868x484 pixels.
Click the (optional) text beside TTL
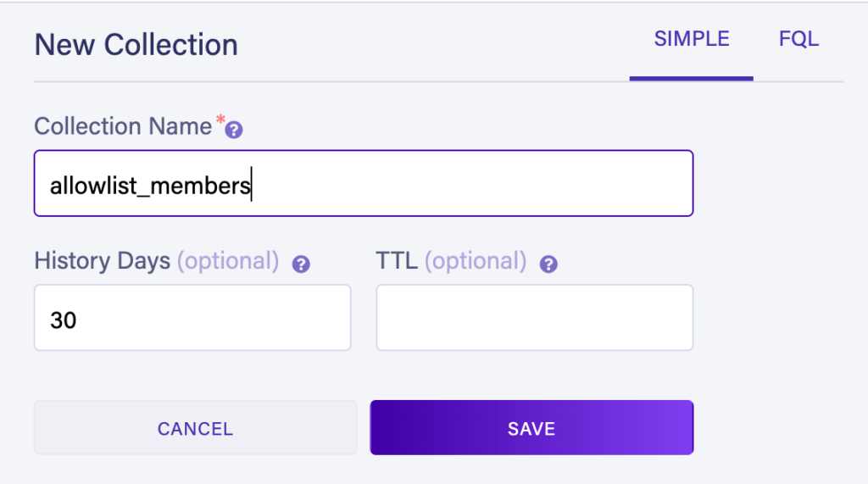pos(475,261)
